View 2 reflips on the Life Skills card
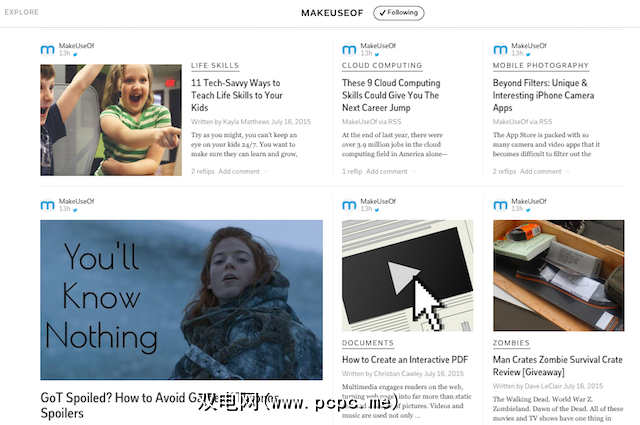The height and width of the screenshot is (425, 640). click(x=202, y=171)
